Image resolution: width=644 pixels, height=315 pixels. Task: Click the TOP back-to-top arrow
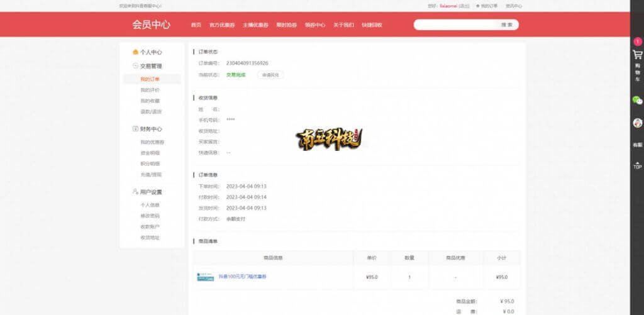pos(637,165)
